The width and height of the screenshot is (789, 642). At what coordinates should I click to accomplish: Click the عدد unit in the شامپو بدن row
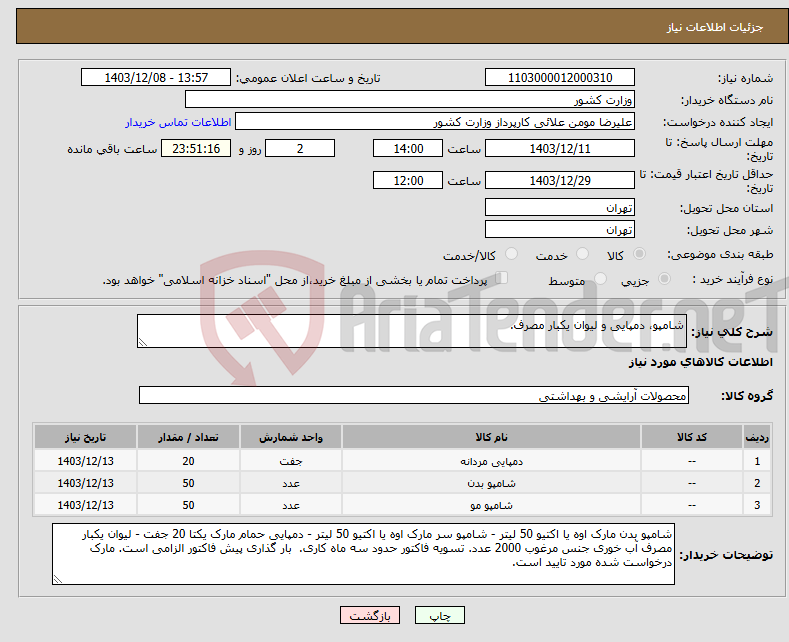291,483
